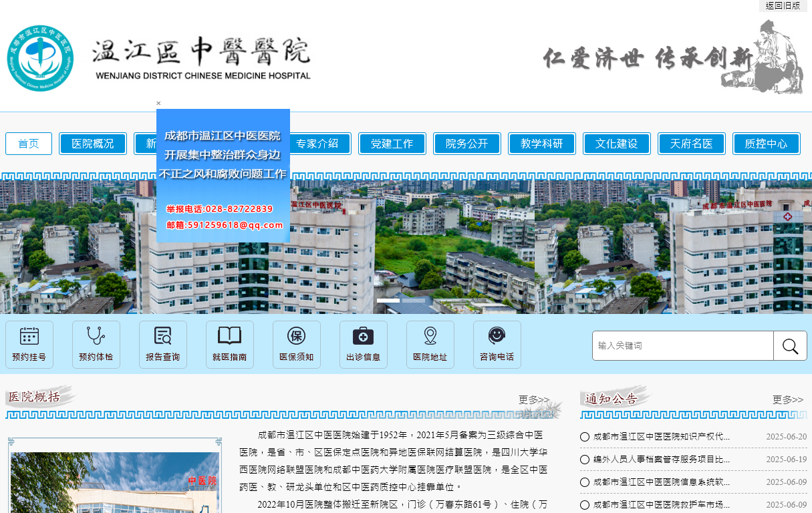Click the magnifier search icon
The width and height of the screenshot is (812, 513).
tap(790, 345)
